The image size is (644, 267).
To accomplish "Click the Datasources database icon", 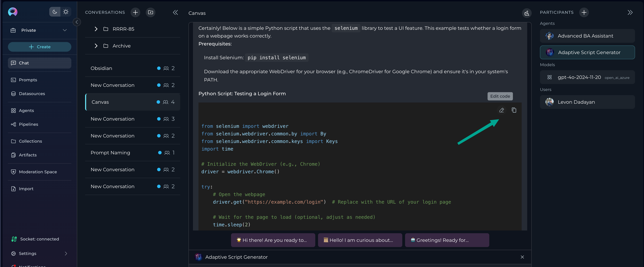I will [13, 94].
